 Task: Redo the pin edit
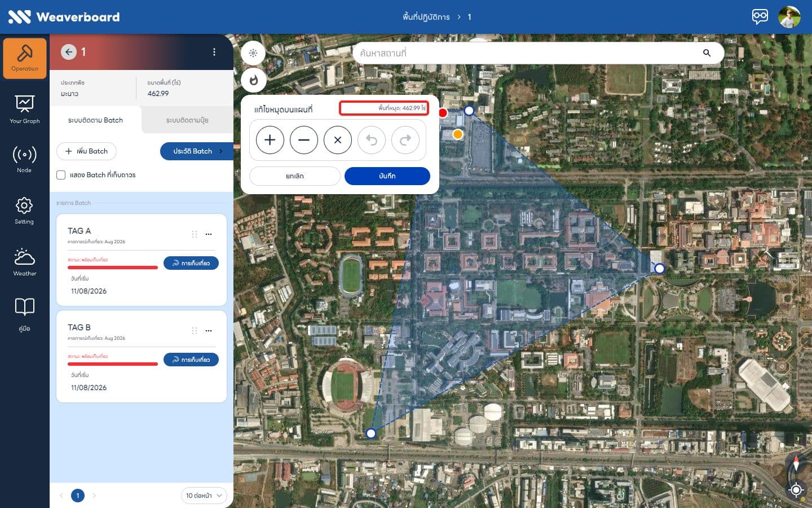click(x=405, y=140)
